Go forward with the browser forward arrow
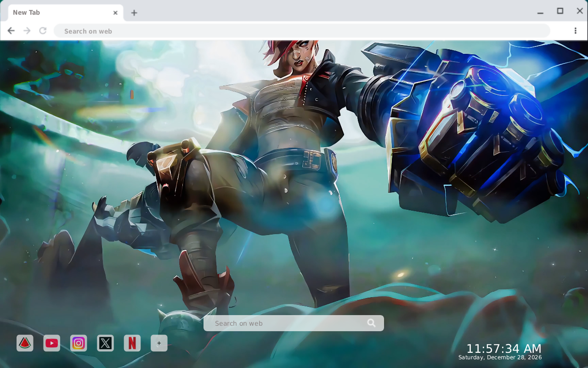This screenshot has width=588, height=368. tap(27, 31)
